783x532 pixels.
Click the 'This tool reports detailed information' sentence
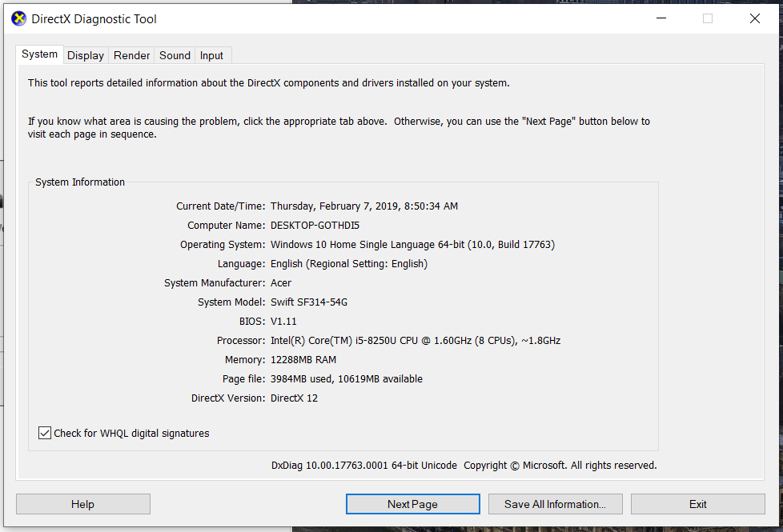point(269,83)
